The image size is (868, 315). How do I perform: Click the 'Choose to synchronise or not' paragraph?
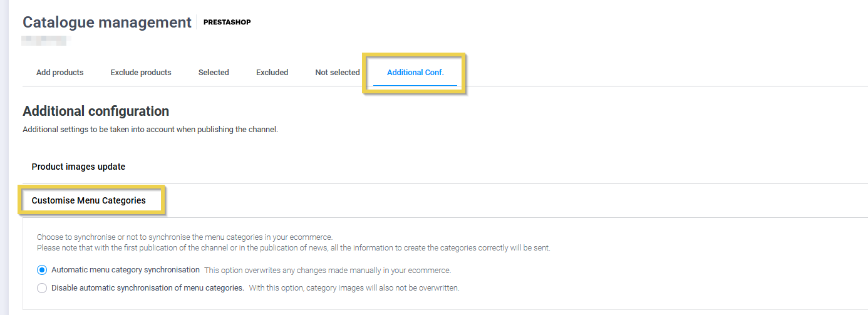[x=184, y=237]
